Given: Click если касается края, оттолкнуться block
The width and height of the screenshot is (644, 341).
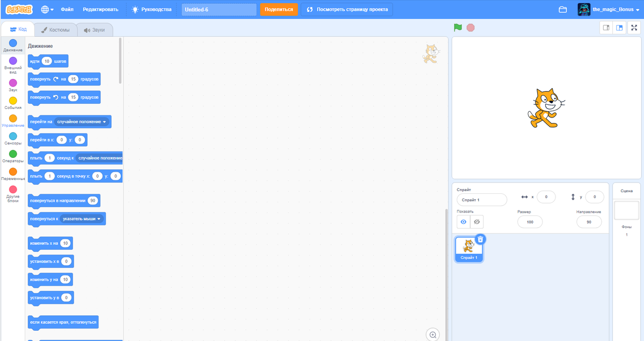Looking at the screenshot, I should [x=63, y=322].
